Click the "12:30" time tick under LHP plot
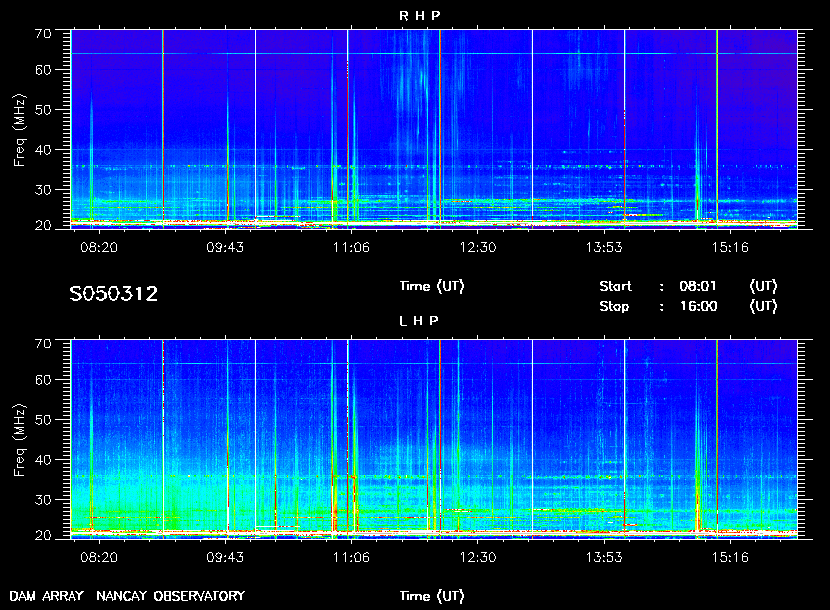 477,557
